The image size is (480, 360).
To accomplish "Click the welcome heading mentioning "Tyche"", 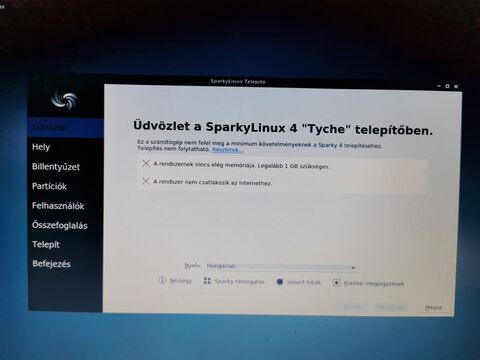I will tap(283, 128).
